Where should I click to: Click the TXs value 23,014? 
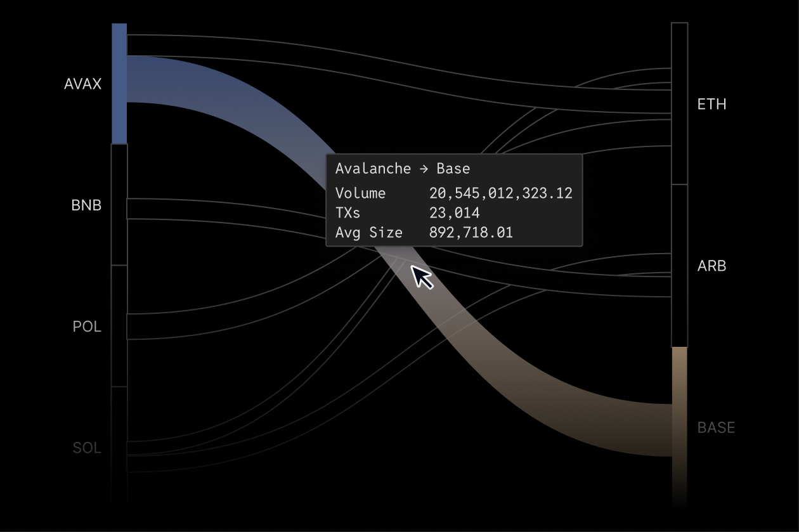click(x=455, y=213)
